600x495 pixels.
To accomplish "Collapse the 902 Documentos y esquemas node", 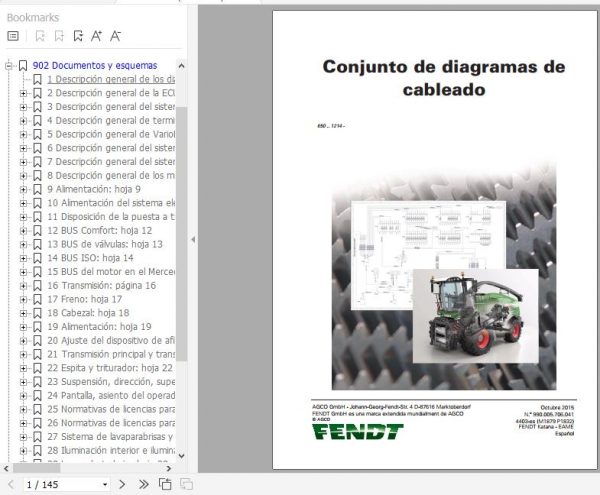I will click(9, 66).
